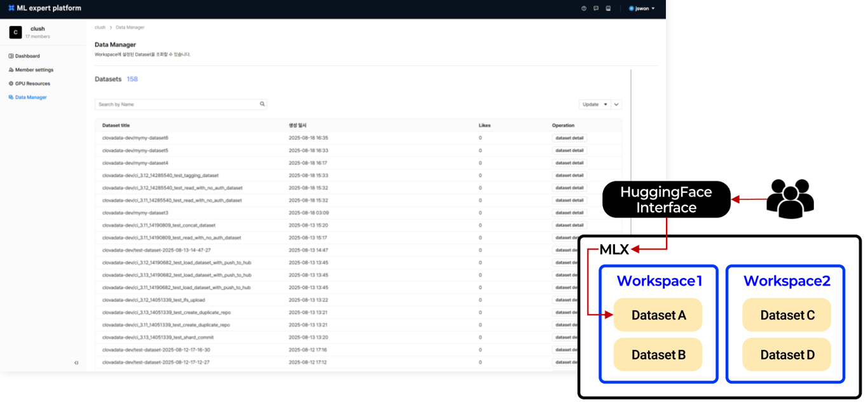This screenshot has height=402, width=868.
Task: Open dataset detail for ci_3.11_14285540_test_read_with_no_auth_dataset
Action: click(569, 200)
